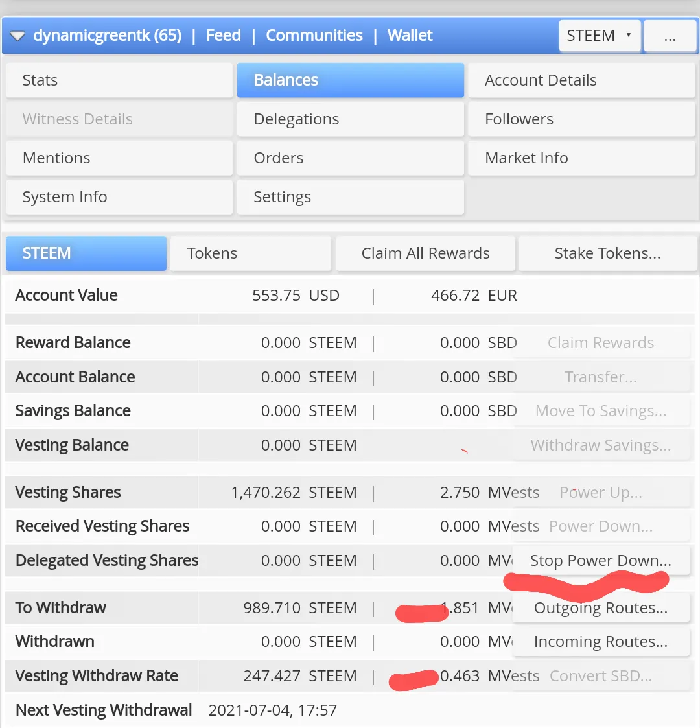Open the three-dots more options button
700x728 pixels.
pyautogui.click(x=670, y=36)
